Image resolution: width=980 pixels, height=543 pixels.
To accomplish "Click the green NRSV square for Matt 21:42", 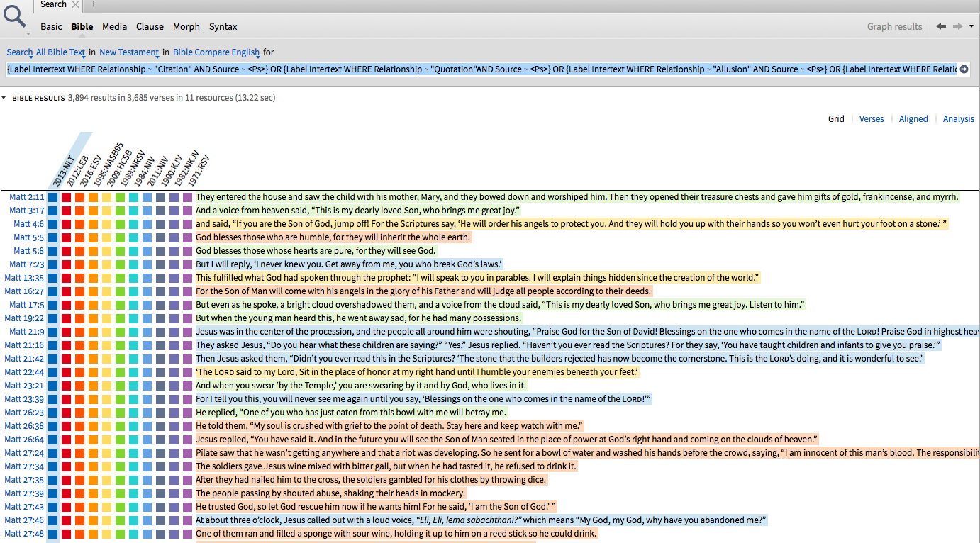I will (x=121, y=359).
